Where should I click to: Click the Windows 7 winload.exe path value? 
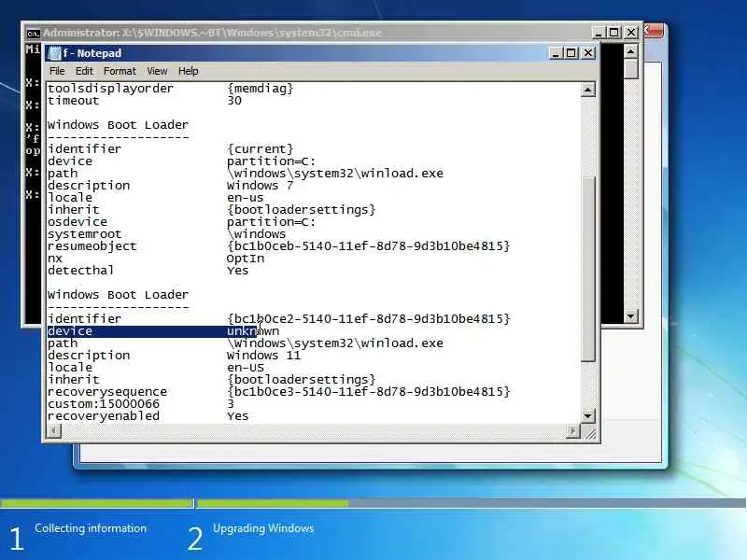click(335, 174)
